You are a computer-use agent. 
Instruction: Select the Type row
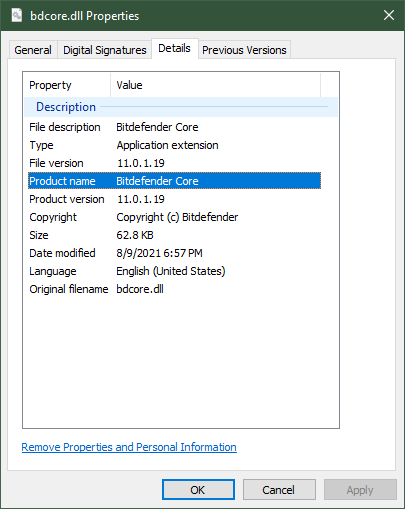174,145
